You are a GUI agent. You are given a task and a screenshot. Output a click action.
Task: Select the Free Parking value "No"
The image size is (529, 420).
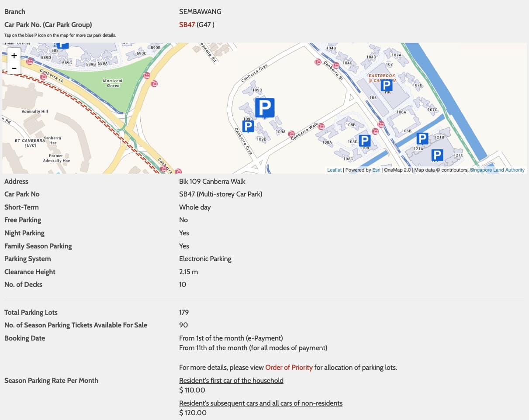183,220
